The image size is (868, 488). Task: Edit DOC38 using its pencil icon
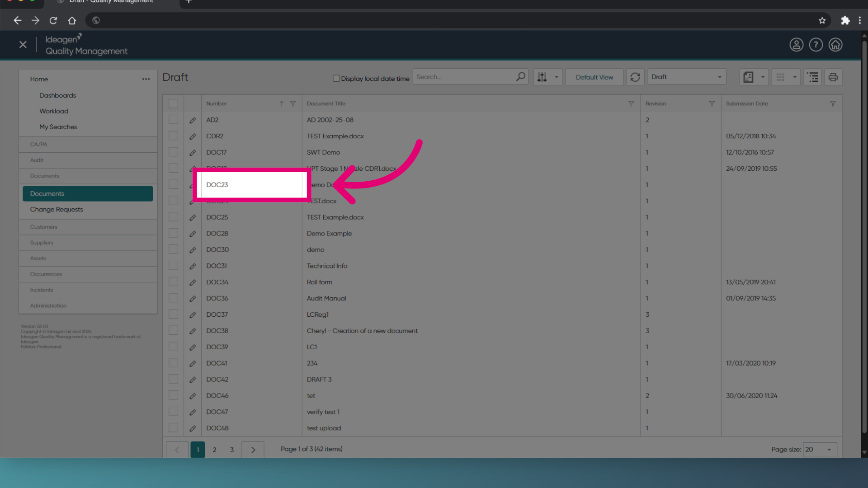click(193, 331)
